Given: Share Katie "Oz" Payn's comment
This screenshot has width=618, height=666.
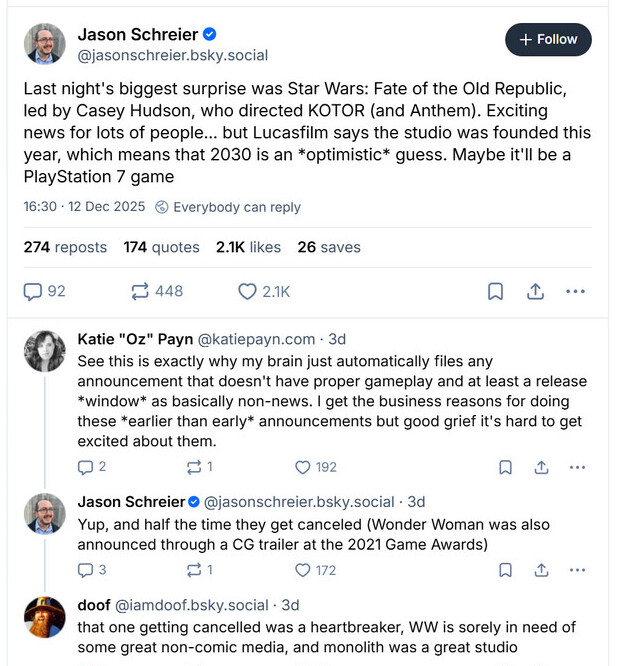Looking at the screenshot, I should click(541, 467).
